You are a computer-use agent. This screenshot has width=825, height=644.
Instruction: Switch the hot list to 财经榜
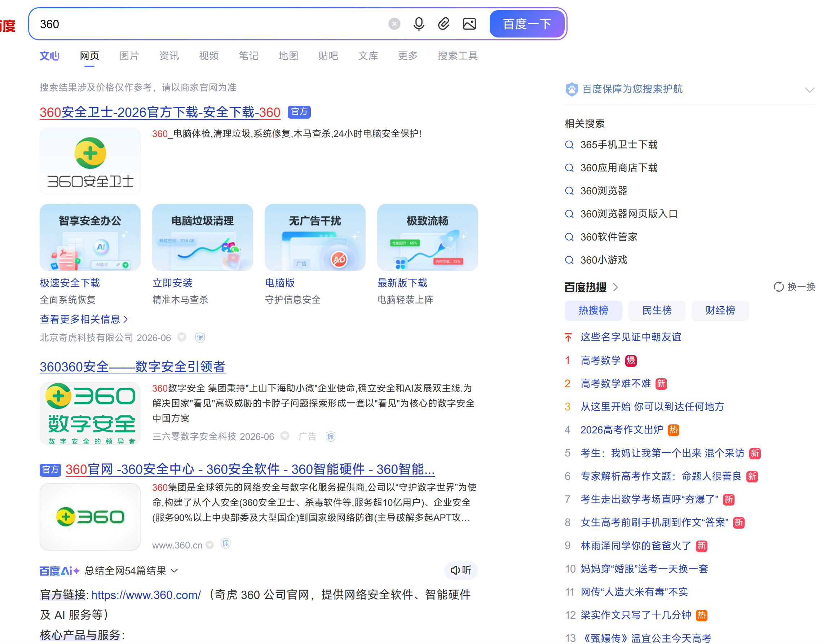click(x=720, y=310)
